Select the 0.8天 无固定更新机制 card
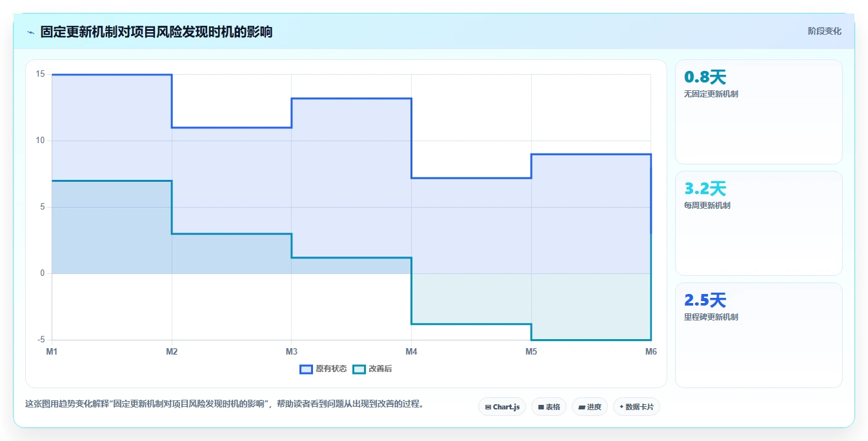This screenshot has width=868, height=441. point(758,112)
